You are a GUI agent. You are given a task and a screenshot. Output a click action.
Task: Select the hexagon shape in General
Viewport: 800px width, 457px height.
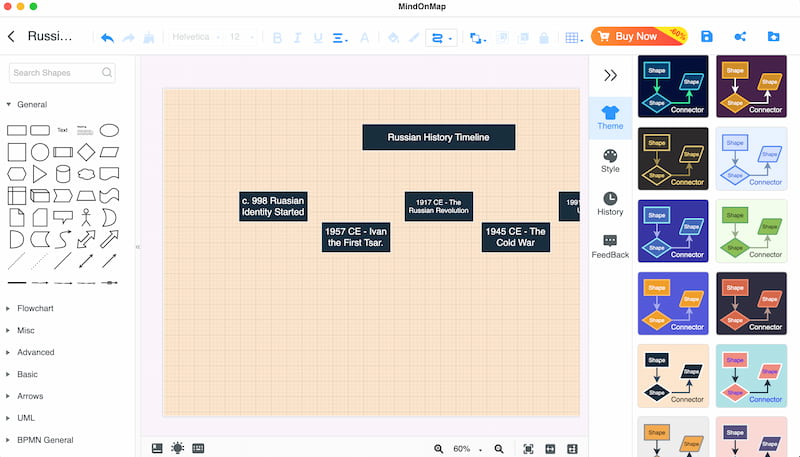(16, 174)
